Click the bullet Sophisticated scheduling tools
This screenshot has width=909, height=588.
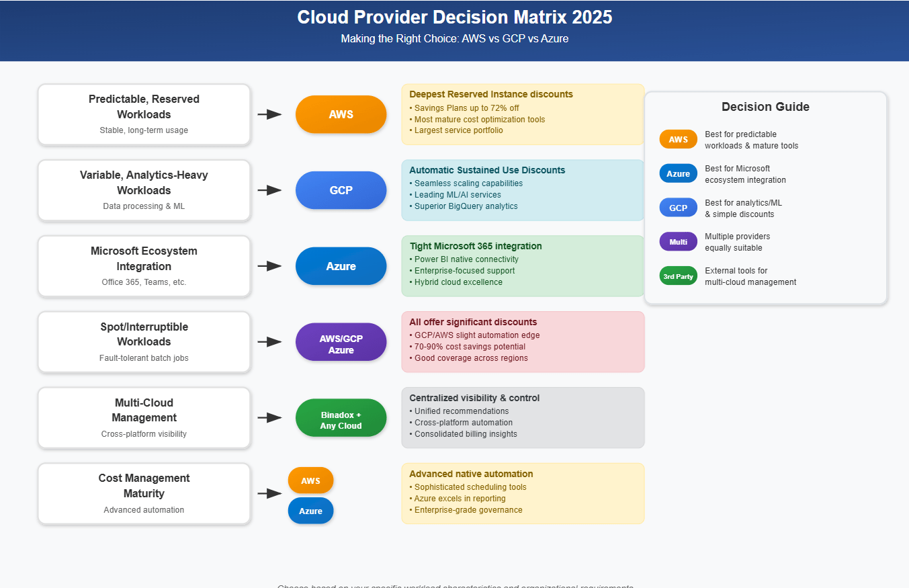[x=468, y=487]
